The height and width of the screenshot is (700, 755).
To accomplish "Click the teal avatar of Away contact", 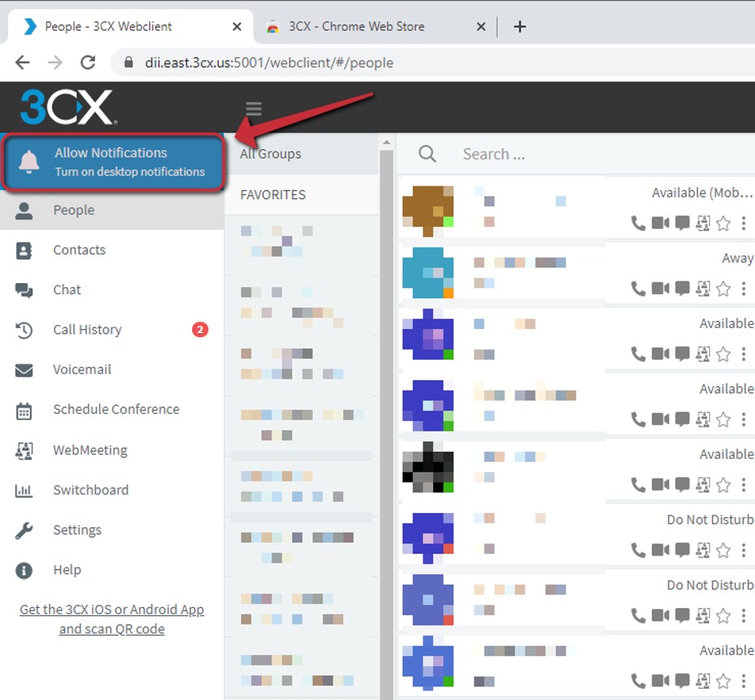I will coord(428,273).
